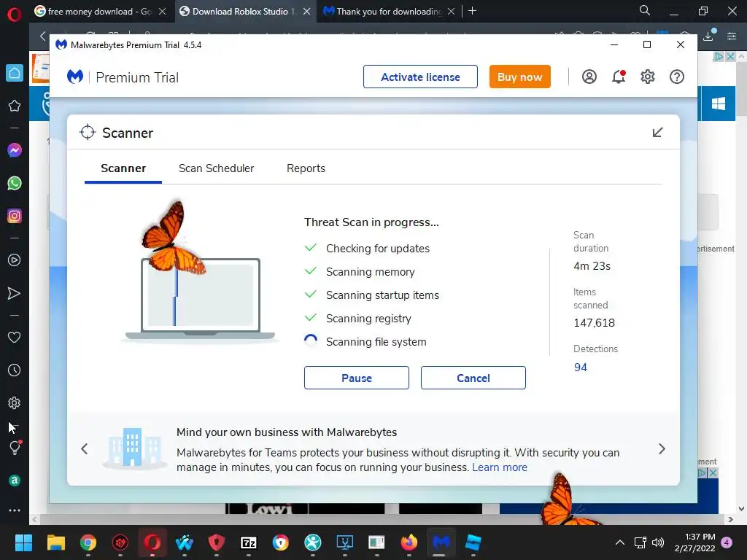Switch to the Reports tab
Screen dimensions: 747x560
pos(306,168)
